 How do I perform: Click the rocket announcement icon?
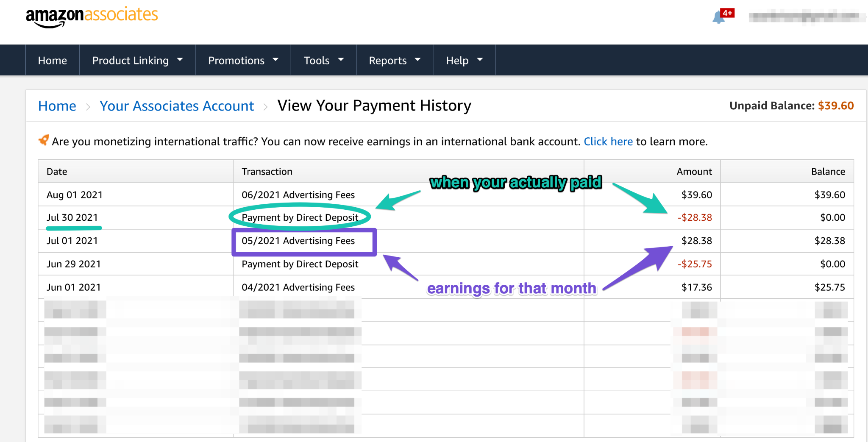coord(44,139)
